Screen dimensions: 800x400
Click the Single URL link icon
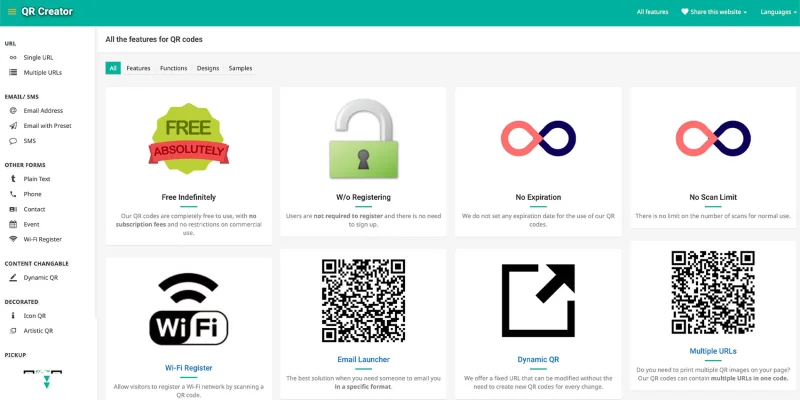coord(13,58)
